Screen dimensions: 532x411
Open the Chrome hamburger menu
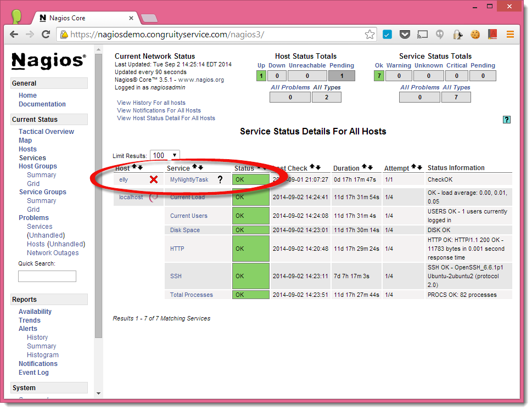[x=510, y=34]
